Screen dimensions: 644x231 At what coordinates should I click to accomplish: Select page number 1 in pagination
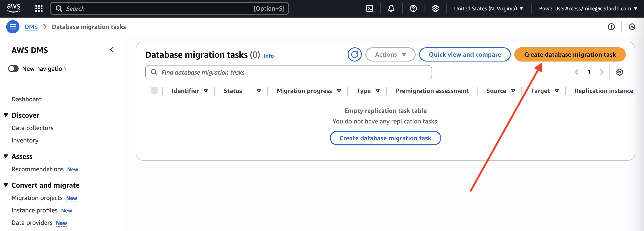pyautogui.click(x=589, y=72)
